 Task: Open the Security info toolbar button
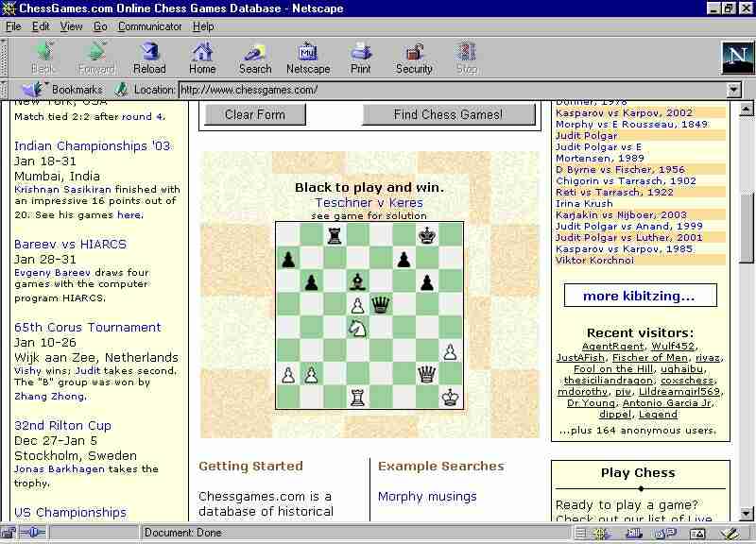414,58
